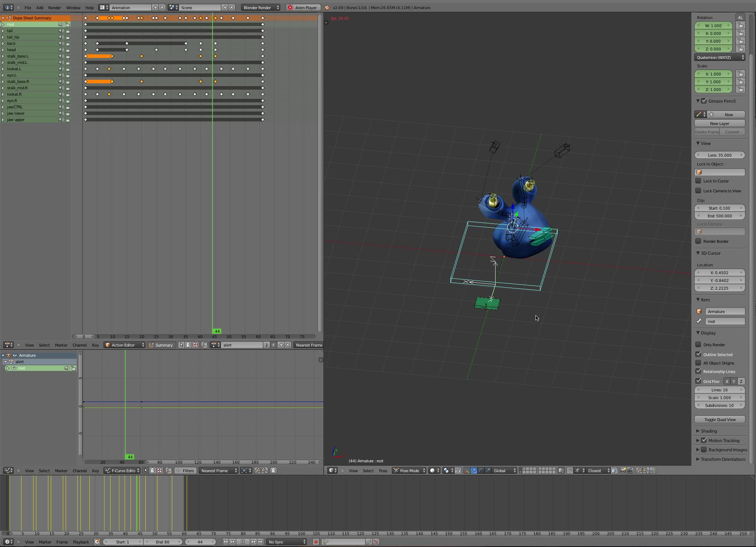Click the Blender logo icon in top bar
This screenshot has height=547, width=756.
click(327, 7)
